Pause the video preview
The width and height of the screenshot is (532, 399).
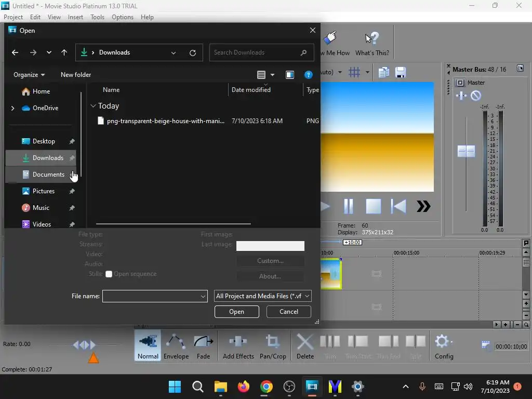(x=349, y=206)
